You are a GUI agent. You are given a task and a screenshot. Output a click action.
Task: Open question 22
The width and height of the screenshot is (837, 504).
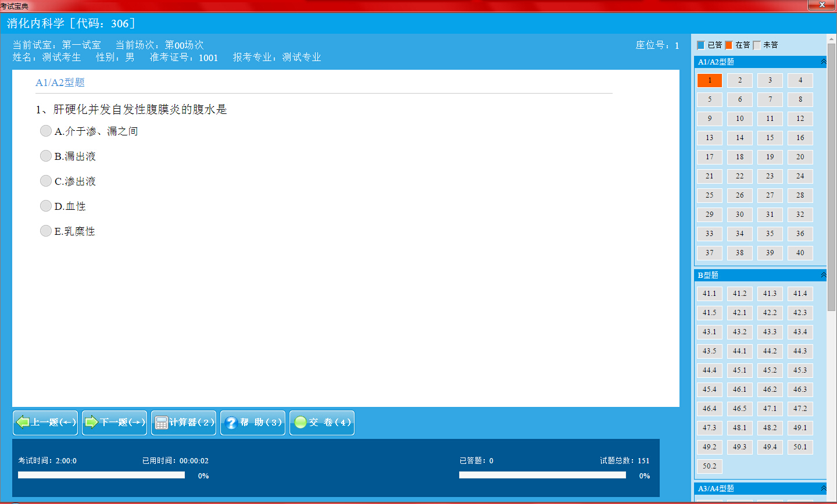[740, 176]
